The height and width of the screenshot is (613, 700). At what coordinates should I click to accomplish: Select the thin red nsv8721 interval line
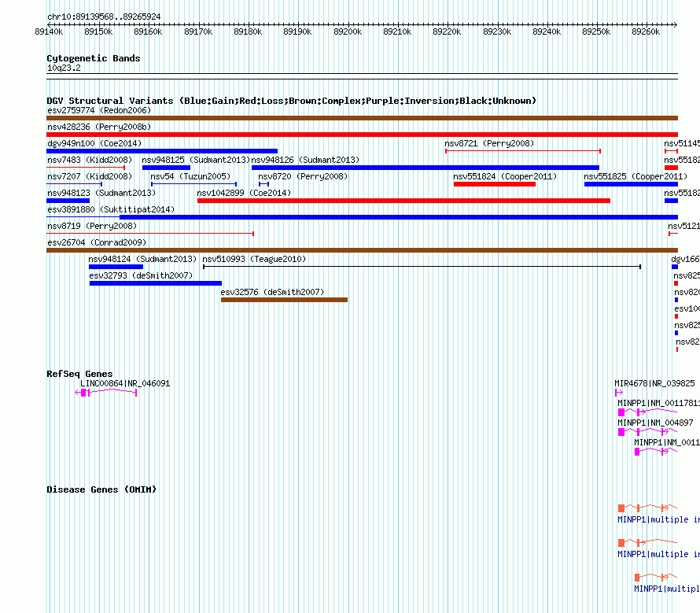coord(523,151)
